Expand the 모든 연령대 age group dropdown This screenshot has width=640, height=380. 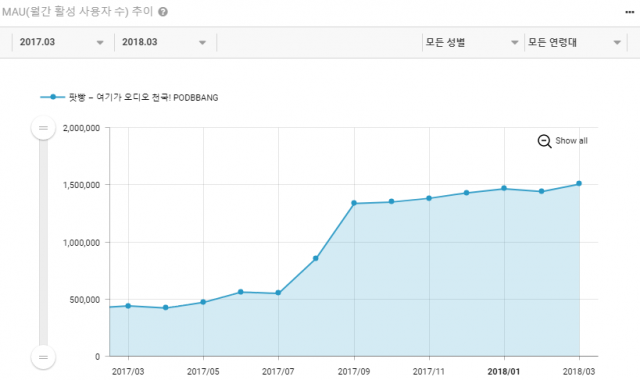pos(575,42)
